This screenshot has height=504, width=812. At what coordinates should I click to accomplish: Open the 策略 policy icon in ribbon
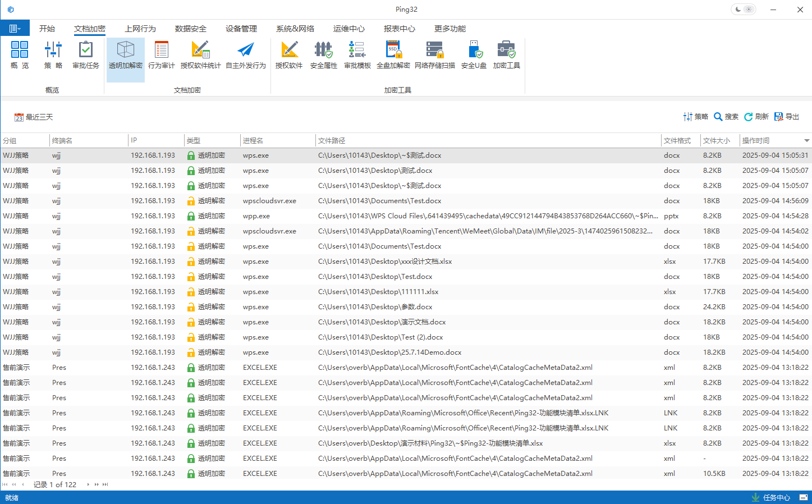(x=53, y=55)
